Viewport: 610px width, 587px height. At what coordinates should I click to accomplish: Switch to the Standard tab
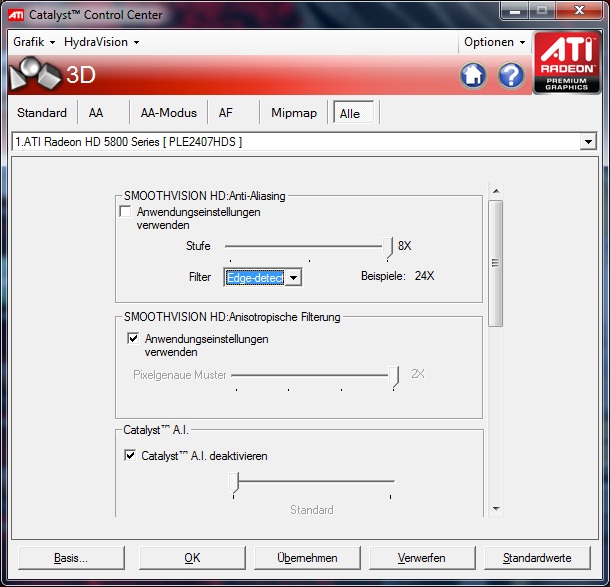click(x=42, y=113)
